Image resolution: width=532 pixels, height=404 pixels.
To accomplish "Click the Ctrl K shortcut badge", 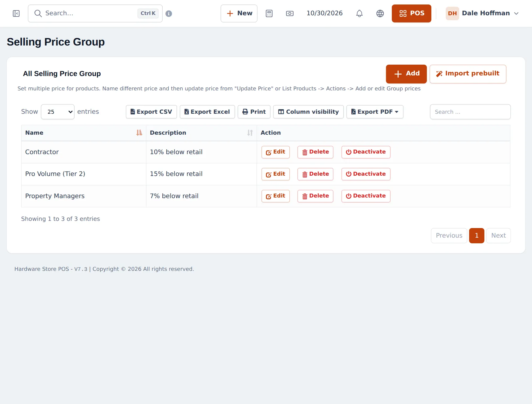I will (x=148, y=13).
